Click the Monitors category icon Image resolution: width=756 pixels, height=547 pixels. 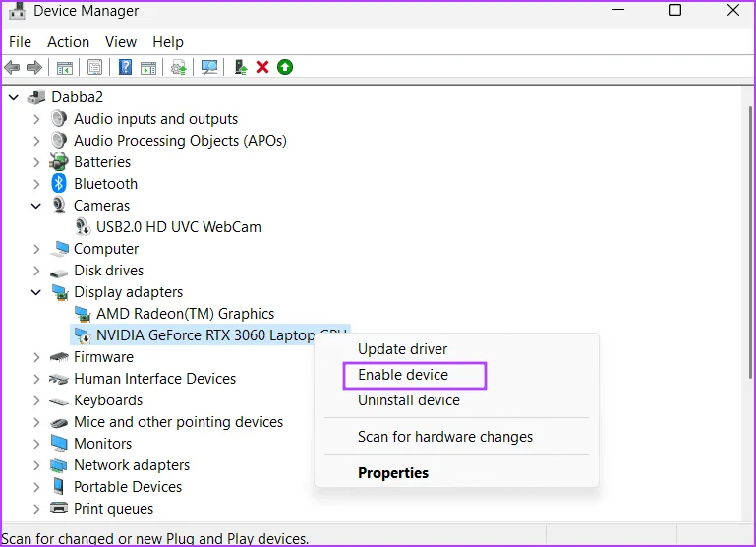(59, 444)
